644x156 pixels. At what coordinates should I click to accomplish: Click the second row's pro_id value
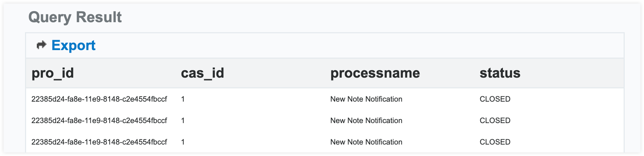99,121
